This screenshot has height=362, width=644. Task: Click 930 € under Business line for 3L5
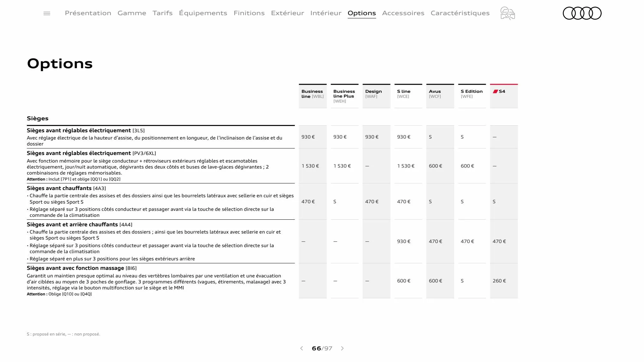click(308, 137)
